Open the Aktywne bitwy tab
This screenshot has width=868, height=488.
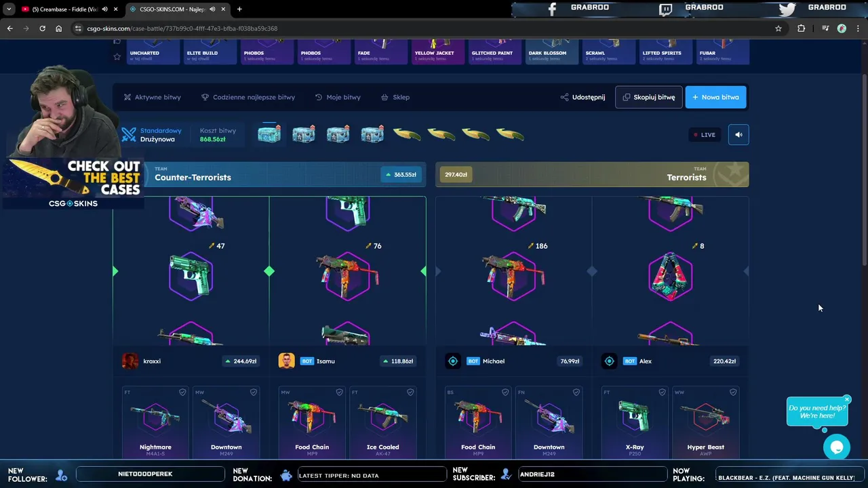(152, 97)
